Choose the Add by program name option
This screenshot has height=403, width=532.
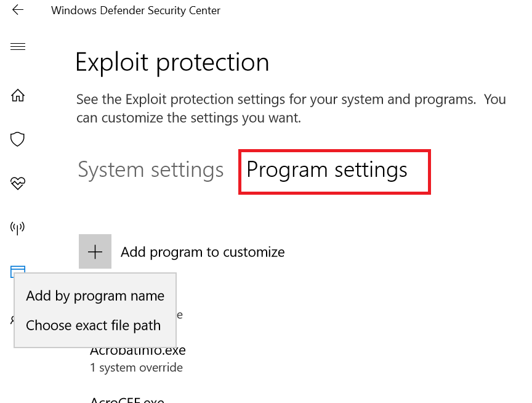(94, 296)
